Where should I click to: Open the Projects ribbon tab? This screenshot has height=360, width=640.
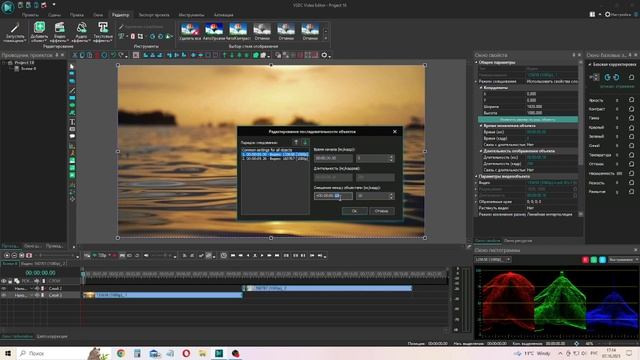(x=30, y=15)
